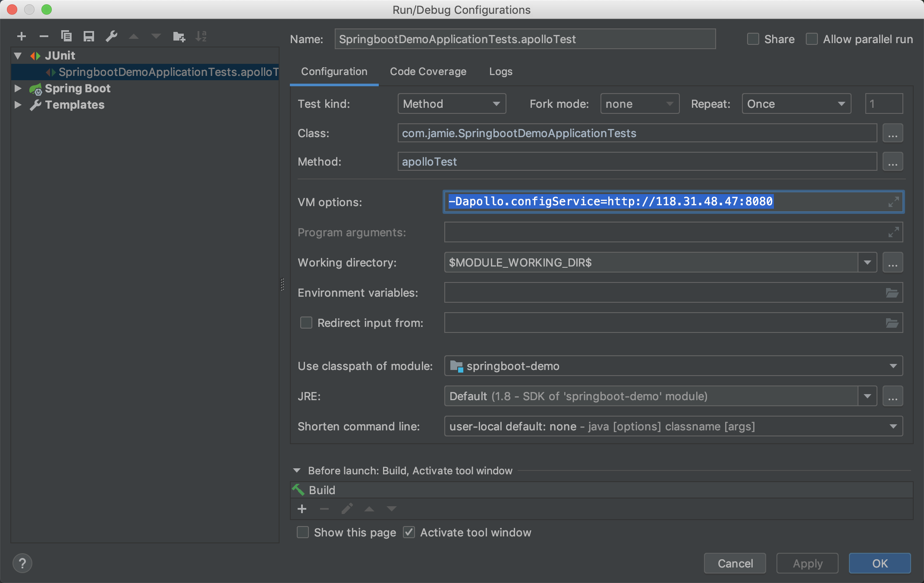Switch to the Logs tab
Screen dimensions: 924x583
tap(500, 72)
